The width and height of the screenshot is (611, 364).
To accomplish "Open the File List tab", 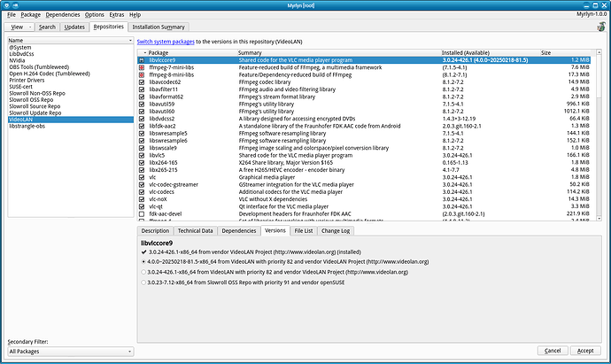I will coord(304,231).
